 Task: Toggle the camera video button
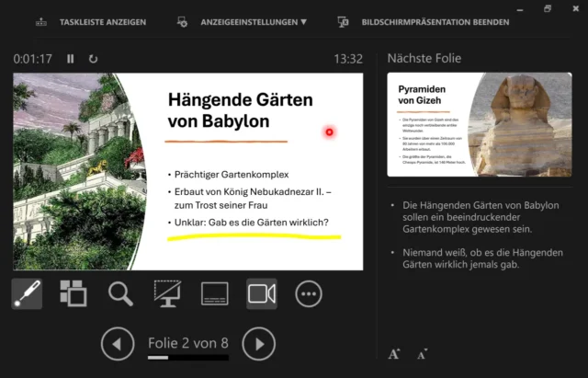tap(262, 294)
